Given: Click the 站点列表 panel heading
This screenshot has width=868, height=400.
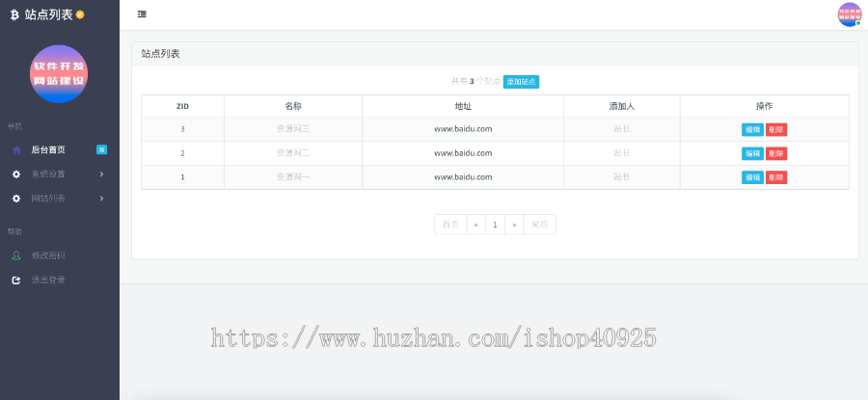Looking at the screenshot, I should [x=160, y=54].
